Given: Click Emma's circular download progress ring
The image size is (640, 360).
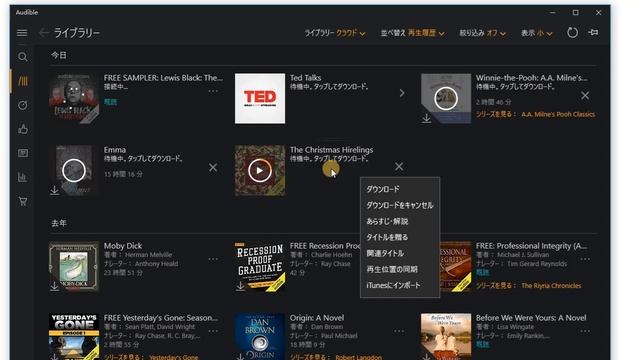Looking at the screenshot, I should 74,170.
